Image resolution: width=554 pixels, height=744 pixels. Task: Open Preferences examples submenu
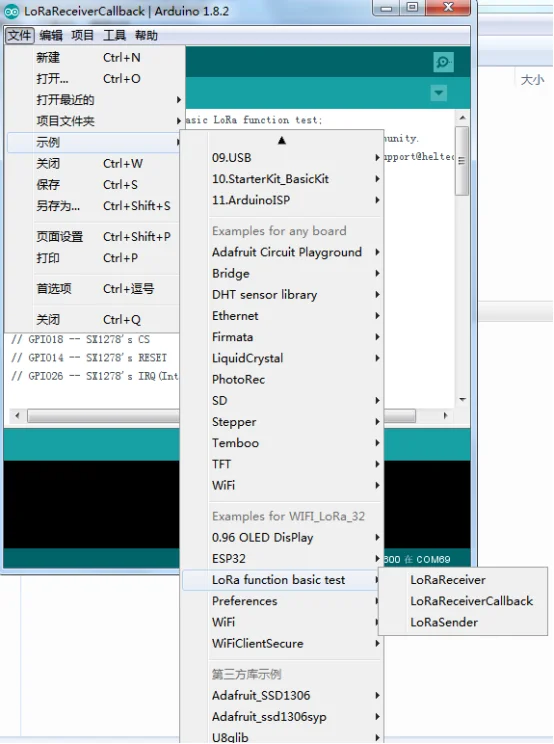282,601
